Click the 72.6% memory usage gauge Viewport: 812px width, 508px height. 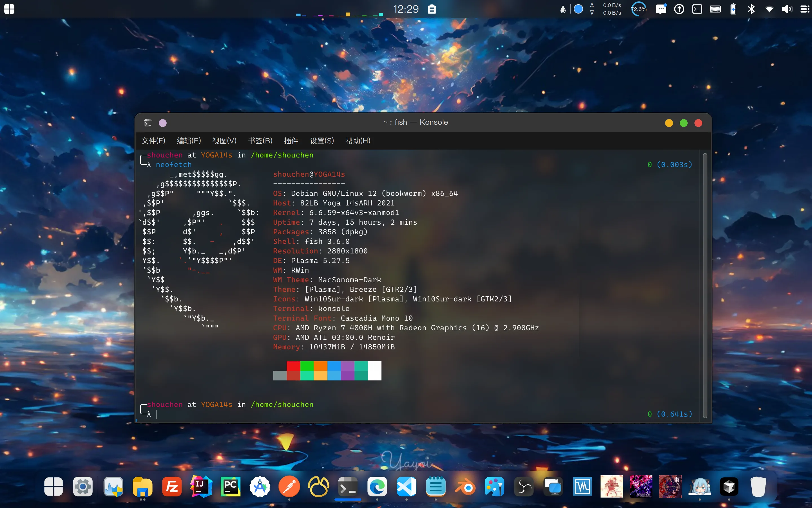point(639,9)
